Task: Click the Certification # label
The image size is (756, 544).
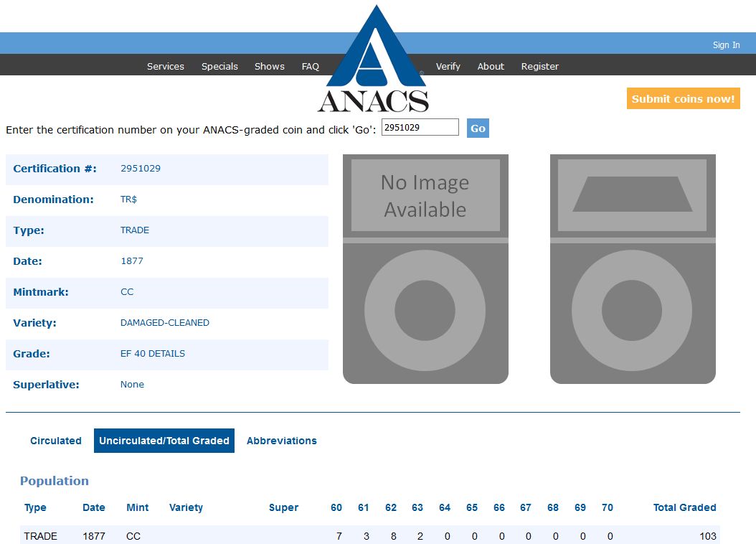Action: point(55,169)
